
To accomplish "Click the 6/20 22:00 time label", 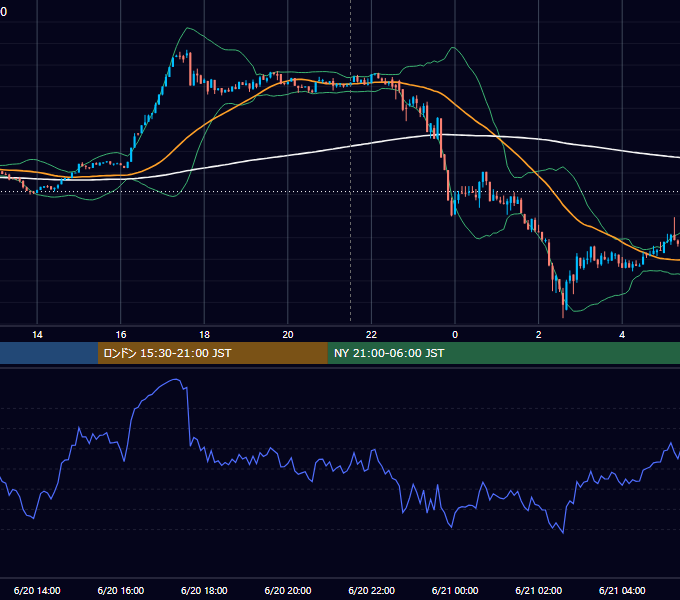I will (x=371, y=590).
